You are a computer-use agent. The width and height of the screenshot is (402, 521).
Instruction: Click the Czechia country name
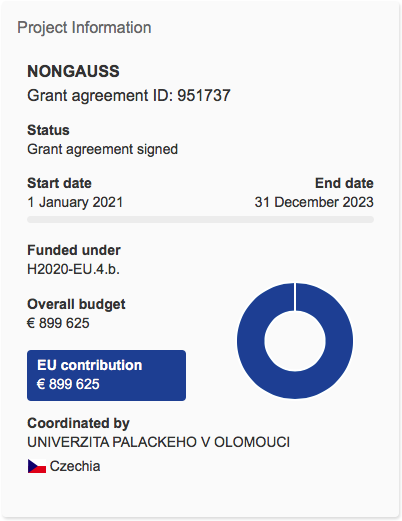(x=75, y=466)
